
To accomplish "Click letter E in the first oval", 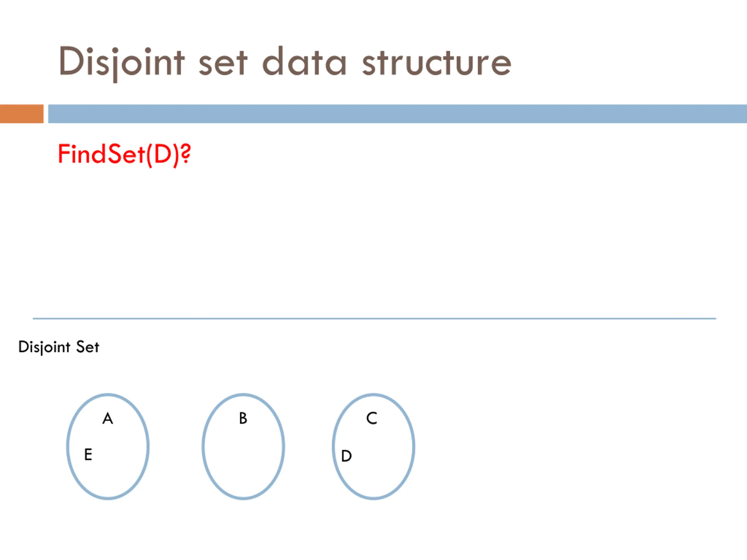I will pyautogui.click(x=88, y=455).
